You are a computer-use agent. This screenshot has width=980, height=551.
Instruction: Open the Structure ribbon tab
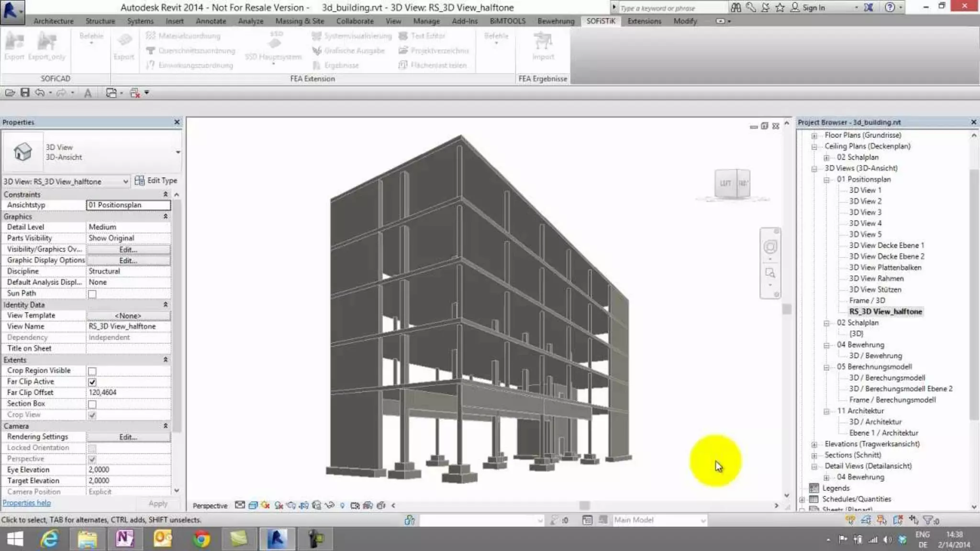[x=100, y=21]
